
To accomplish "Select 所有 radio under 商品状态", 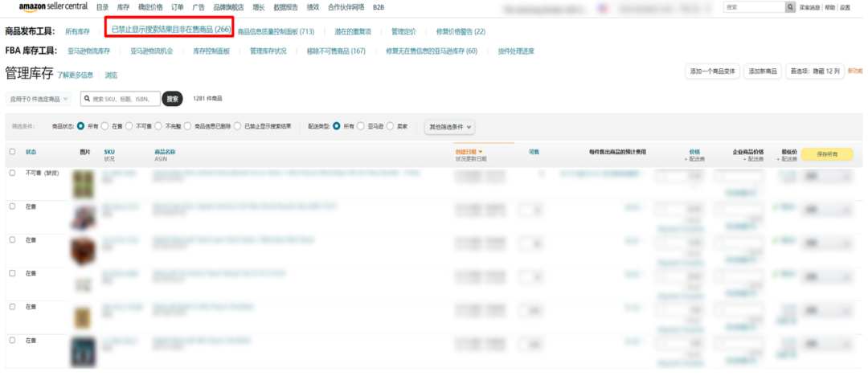I will (81, 126).
